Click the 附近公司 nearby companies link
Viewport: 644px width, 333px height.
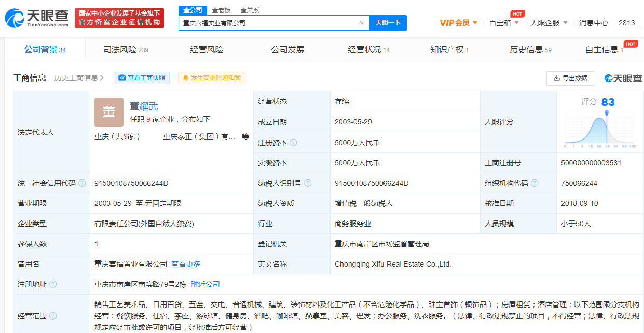[205, 284]
